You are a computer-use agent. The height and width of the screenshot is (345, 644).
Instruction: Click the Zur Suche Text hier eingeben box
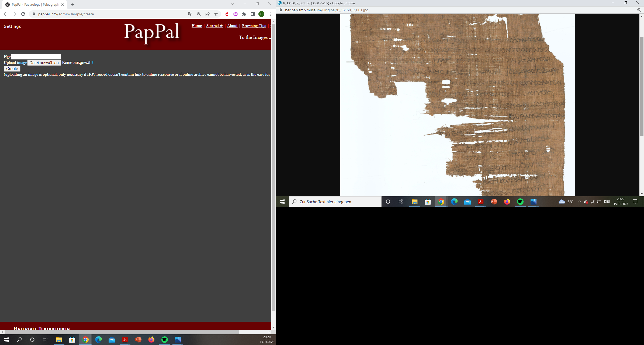click(x=335, y=202)
